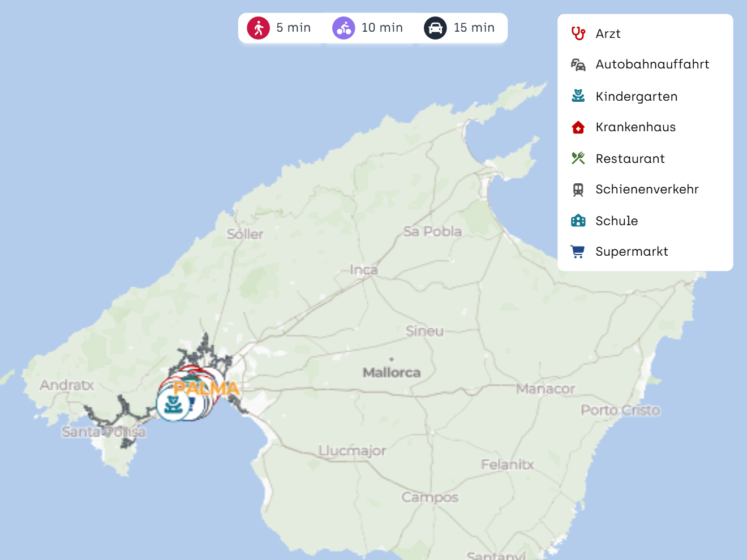Click the kindergarten marker on the map
Image resolution: width=747 pixels, height=560 pixels.
(x=173, y=404)
